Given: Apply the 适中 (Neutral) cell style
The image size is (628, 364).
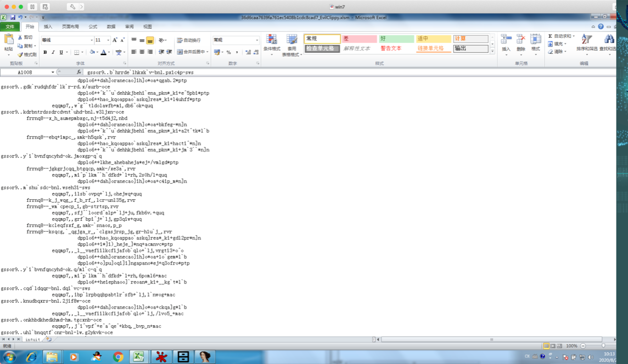Looking at the screenshot, I should [x=433, y=39].
